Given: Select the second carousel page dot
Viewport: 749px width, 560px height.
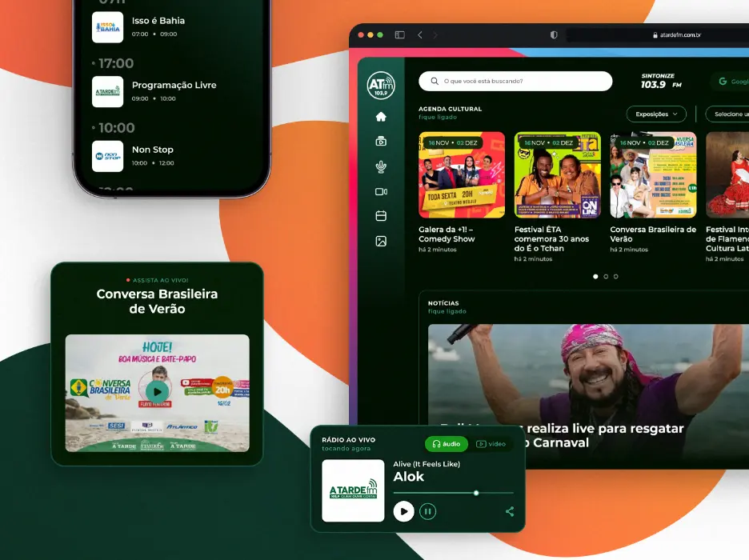Looking at the screenshot, I should (x=605, y=277).
